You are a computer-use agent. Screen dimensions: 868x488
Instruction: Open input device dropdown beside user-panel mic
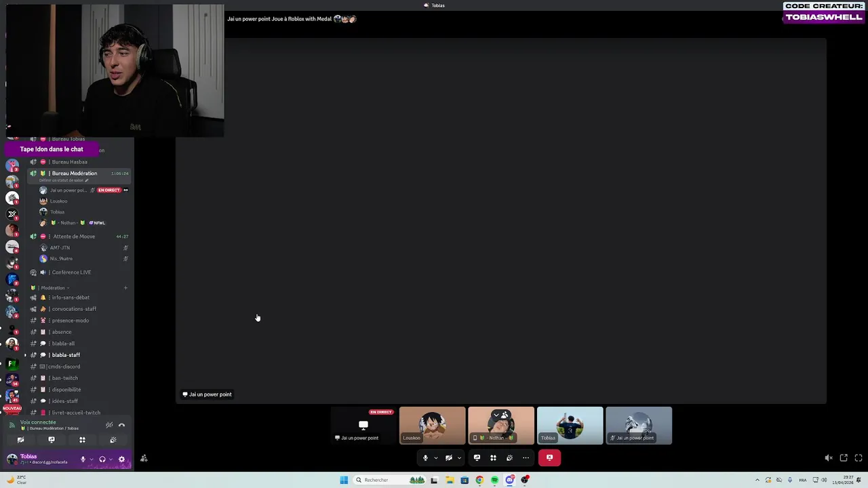(92, 459)
